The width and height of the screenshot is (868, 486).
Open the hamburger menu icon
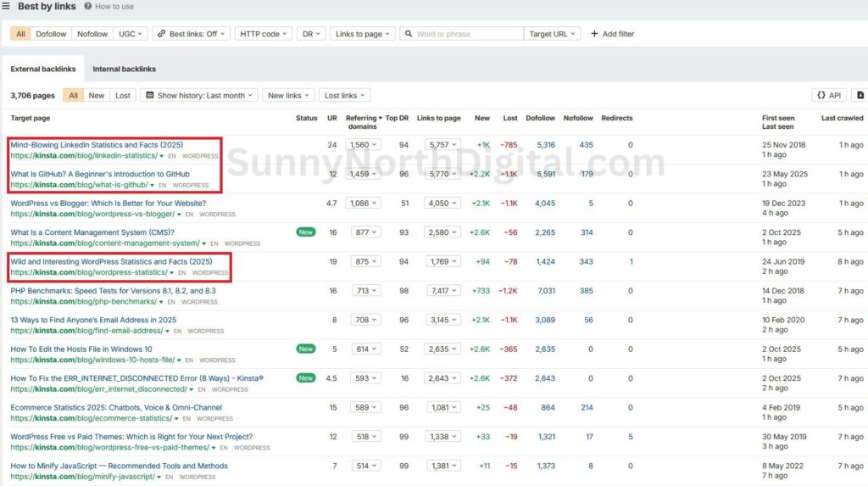point(6,6)
